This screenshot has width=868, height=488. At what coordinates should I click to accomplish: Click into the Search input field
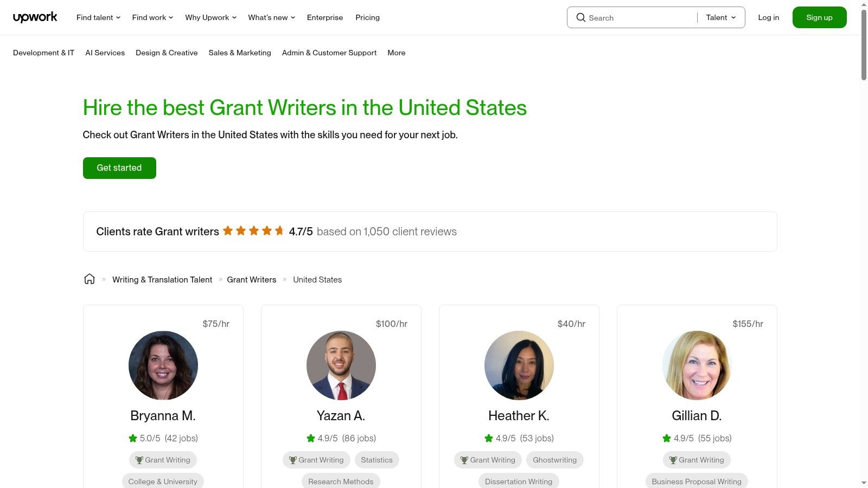640,17
